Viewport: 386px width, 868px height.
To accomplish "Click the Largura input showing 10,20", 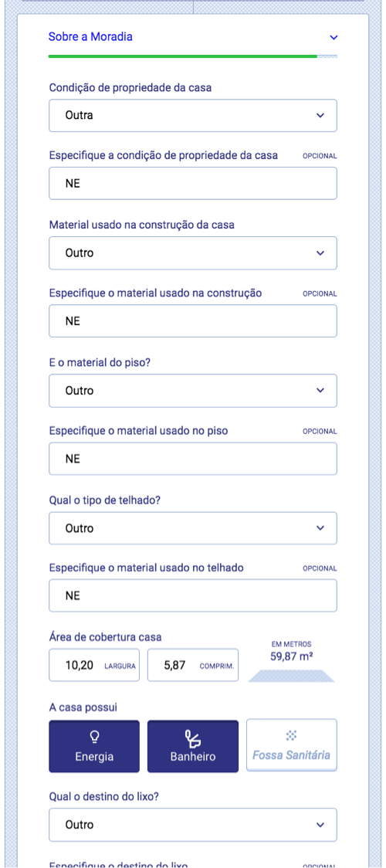I will point(94,665).
